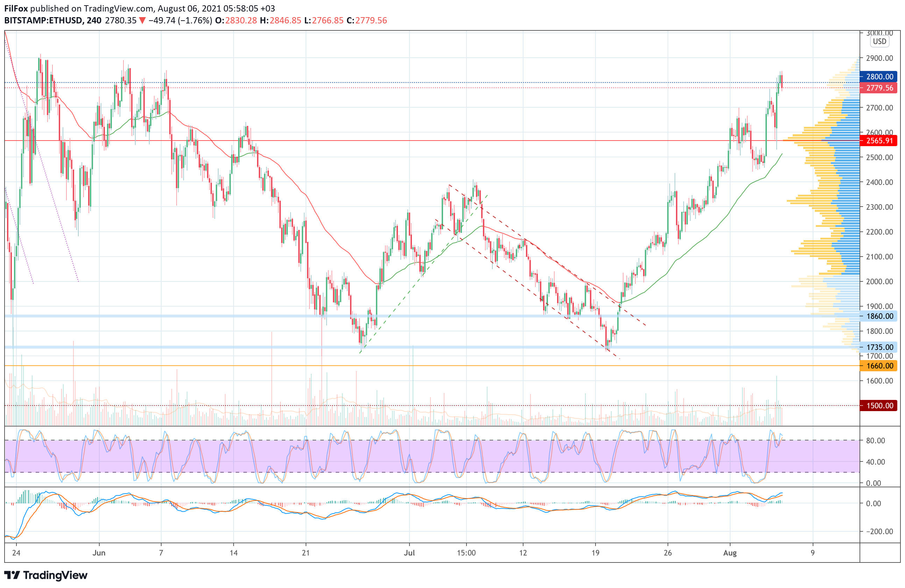The width and height of the screenshot is (905, 588).
Task: Click the FilFox author name
Action: pos(16,8)
